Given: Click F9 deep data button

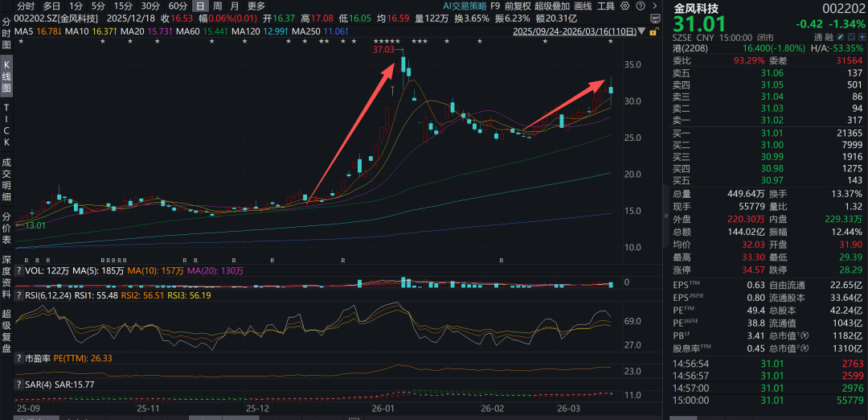Looking at the screenshot, I should (495, 6).
